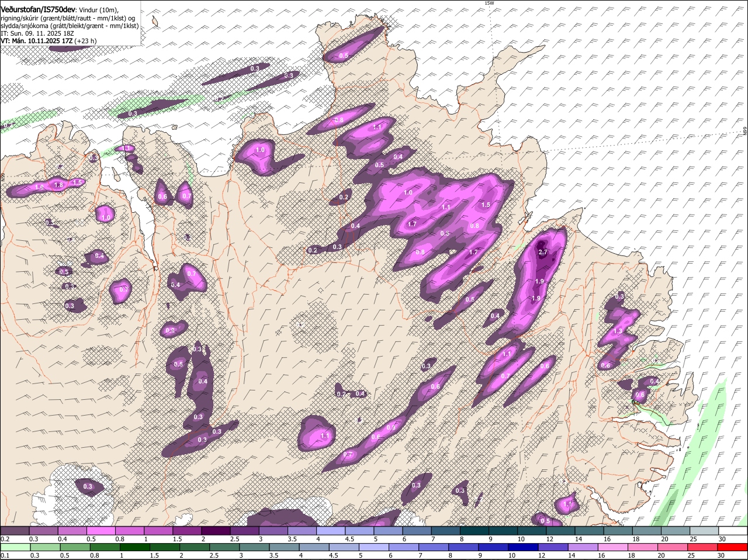
Task: Click the 1.3 precipitation value on the map
Action: [619, 331]
